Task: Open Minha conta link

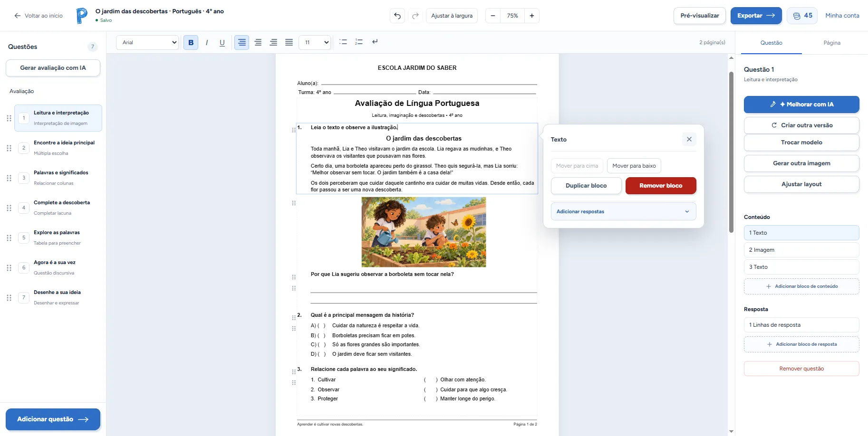Action: pyautogui.click(x=842, y=16)
